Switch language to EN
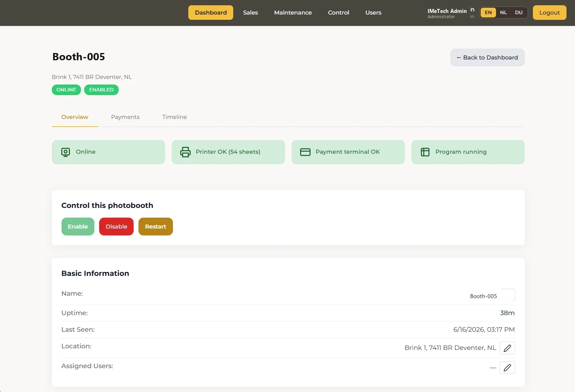The height and width of the screenshot is (392, 575). [488, 13]
